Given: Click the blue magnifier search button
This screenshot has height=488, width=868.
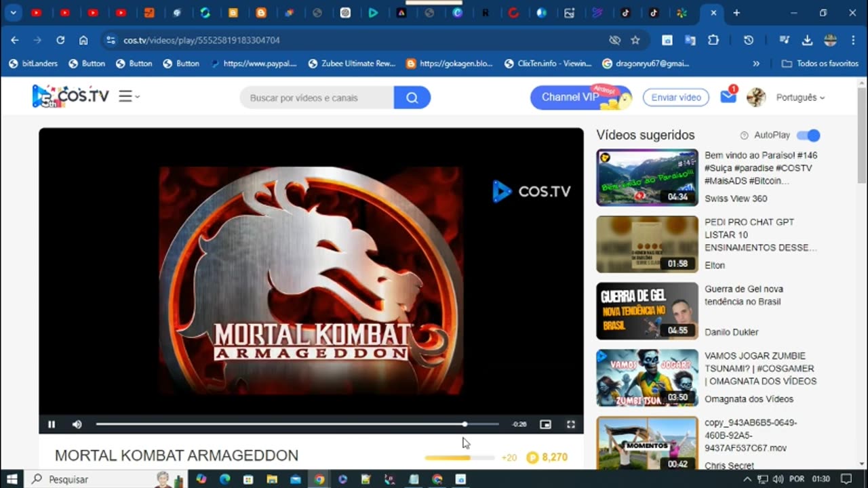Looking at the screenshot, I should 412,98.
